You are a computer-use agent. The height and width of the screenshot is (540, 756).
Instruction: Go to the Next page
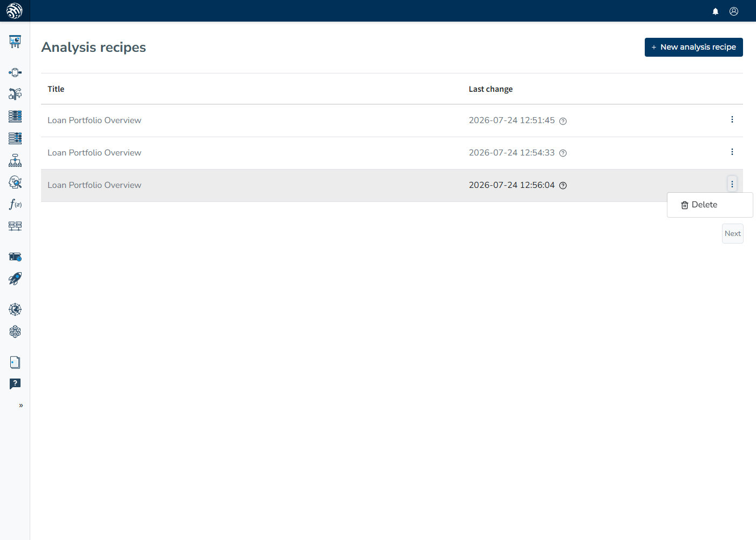(733, 233)
